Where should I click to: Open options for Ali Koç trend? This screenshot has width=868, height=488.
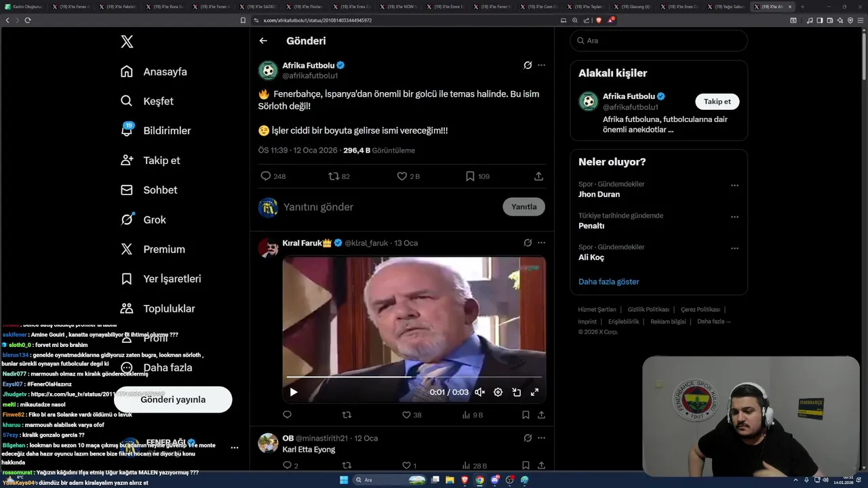[x=734, y=248]
